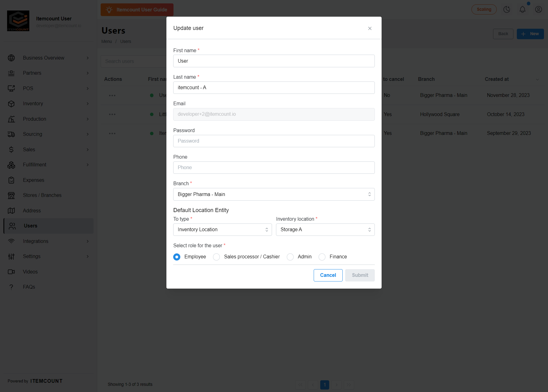Click the Settings sliders icon
The height and width of the screenshot is (392, 548).
click(x=11, y=256)
